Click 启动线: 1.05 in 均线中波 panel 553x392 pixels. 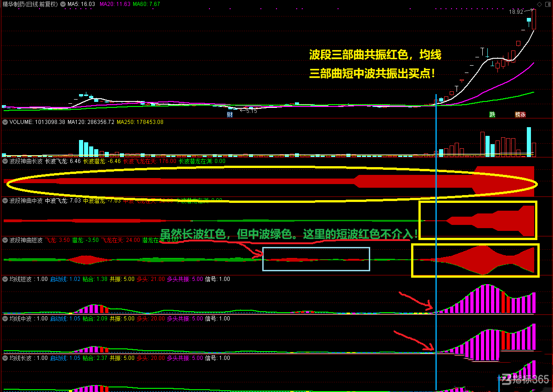pos(65,319)
